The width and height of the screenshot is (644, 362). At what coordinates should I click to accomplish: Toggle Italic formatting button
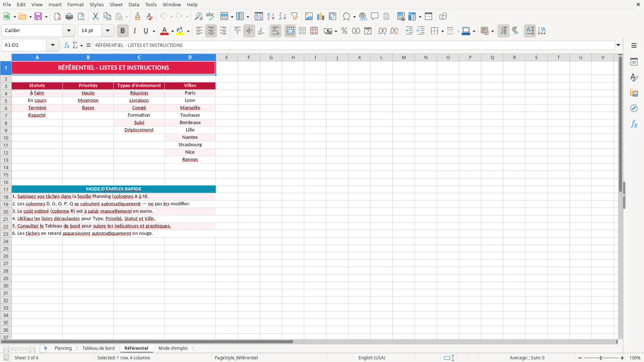click(x=134, y=31)
